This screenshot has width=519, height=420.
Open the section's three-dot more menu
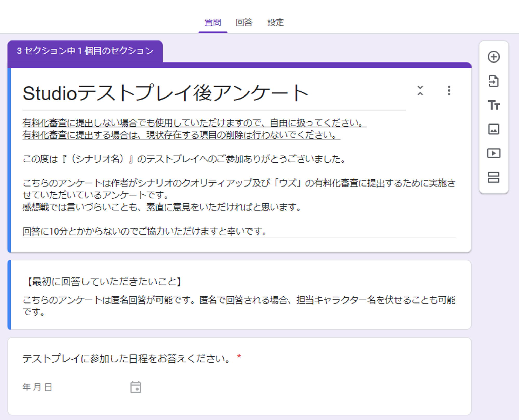449,91
